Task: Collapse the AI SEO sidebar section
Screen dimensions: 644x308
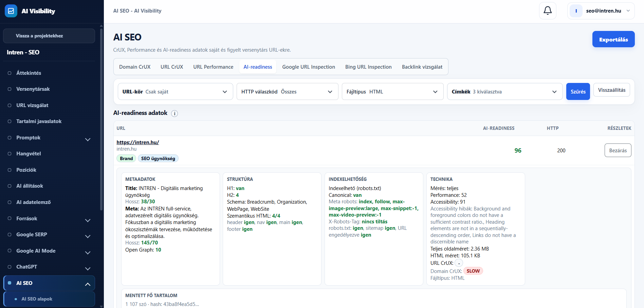Action: coord(88,284)
